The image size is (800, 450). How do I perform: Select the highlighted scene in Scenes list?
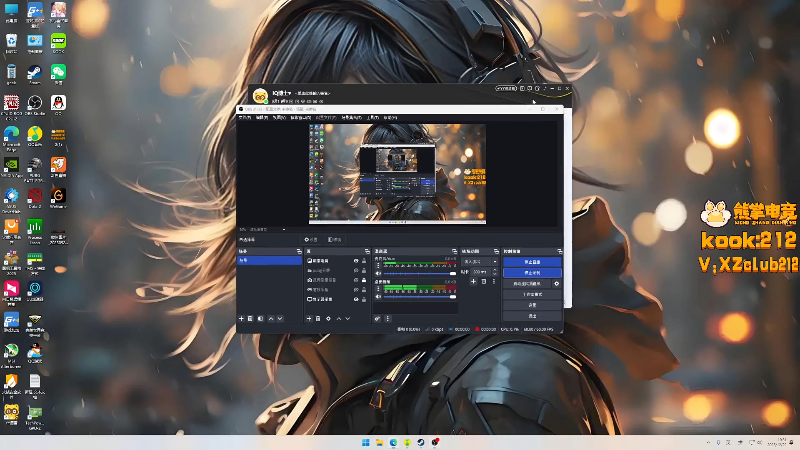click(x=270, y=260)
